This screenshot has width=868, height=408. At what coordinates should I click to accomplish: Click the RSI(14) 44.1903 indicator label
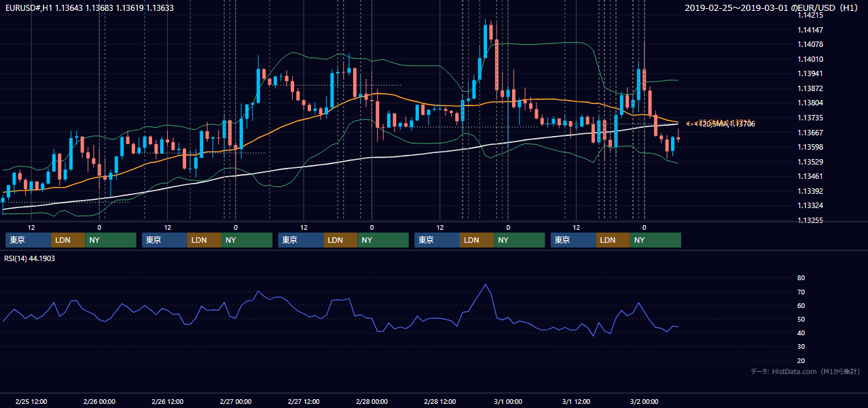[31, 258]
